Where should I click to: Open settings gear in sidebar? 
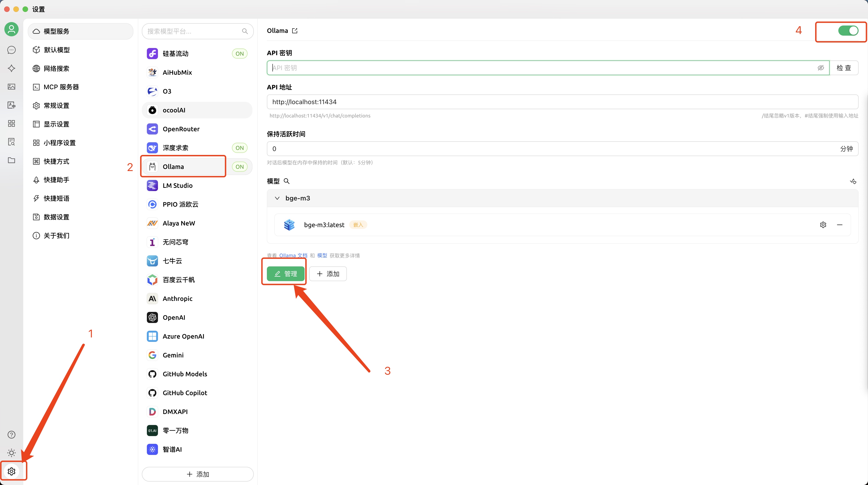pyautogui.click(x=11, y=471)
